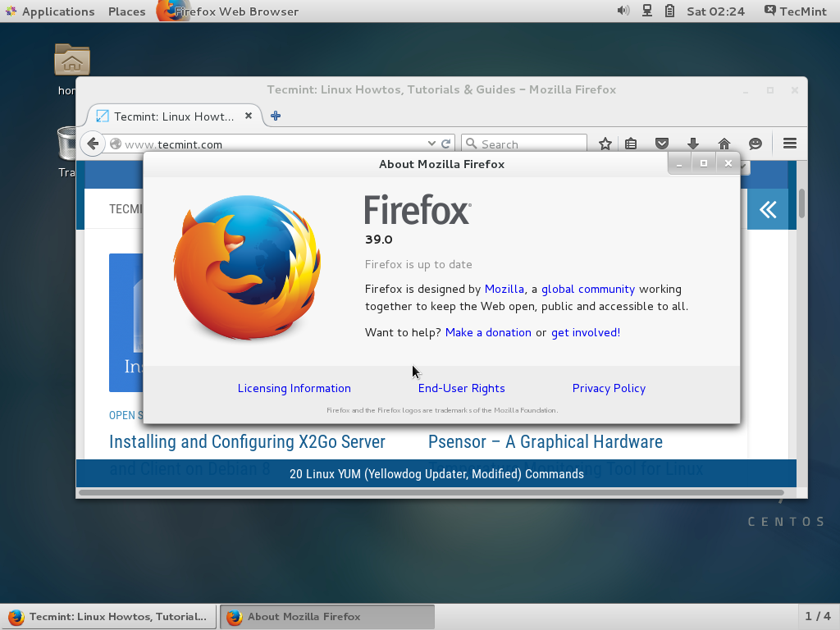Screen dimensions: 840x630
Task: Open the Pocket icon in toolbar
Action: pyautogui.click(x=662, y=144)
